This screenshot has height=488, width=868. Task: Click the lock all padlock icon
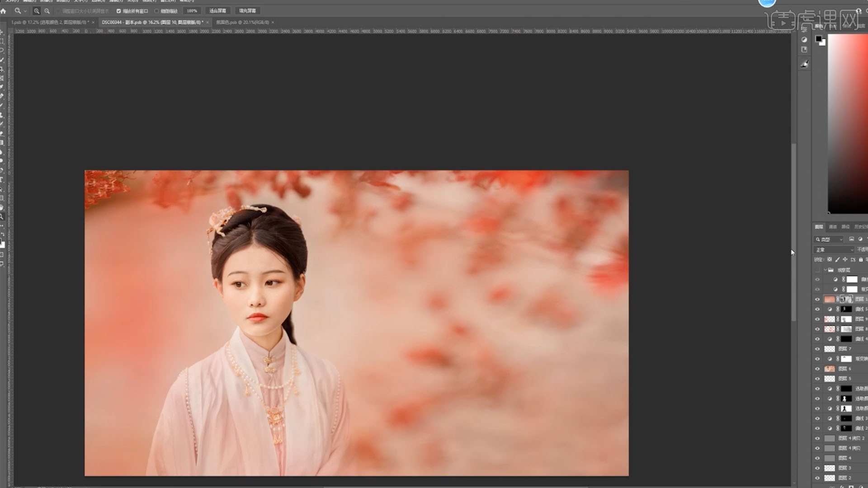tap(861, 260)
